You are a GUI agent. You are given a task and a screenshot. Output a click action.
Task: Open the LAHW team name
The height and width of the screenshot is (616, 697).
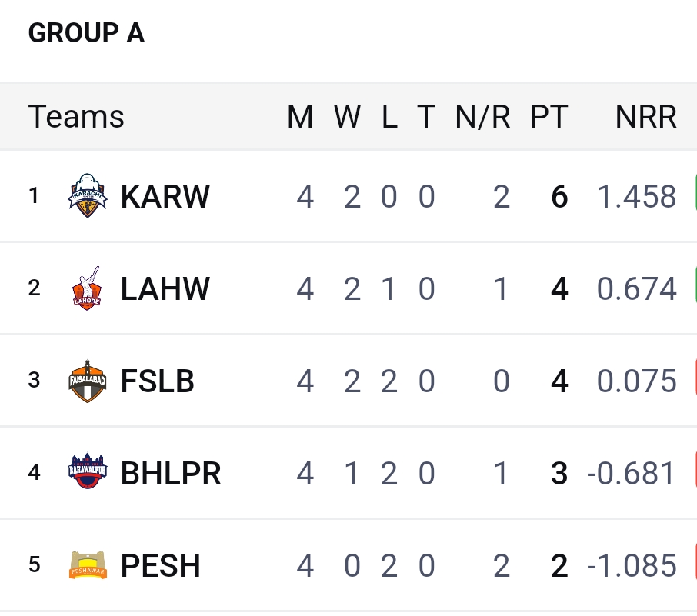coord(165,289)
